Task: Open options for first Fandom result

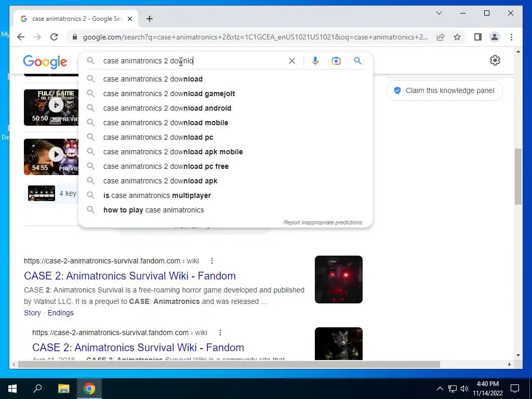Action: point(212,261)
